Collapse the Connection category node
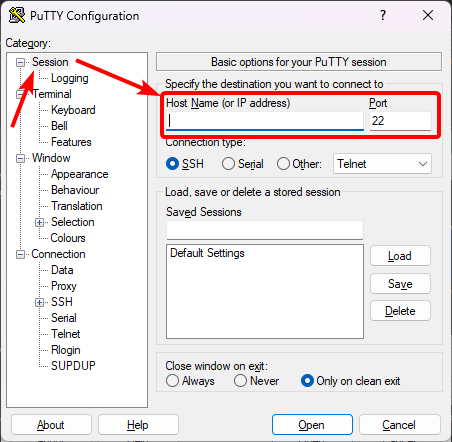The image size is (452, 442). pyautogui.click(x=20, y=254)
